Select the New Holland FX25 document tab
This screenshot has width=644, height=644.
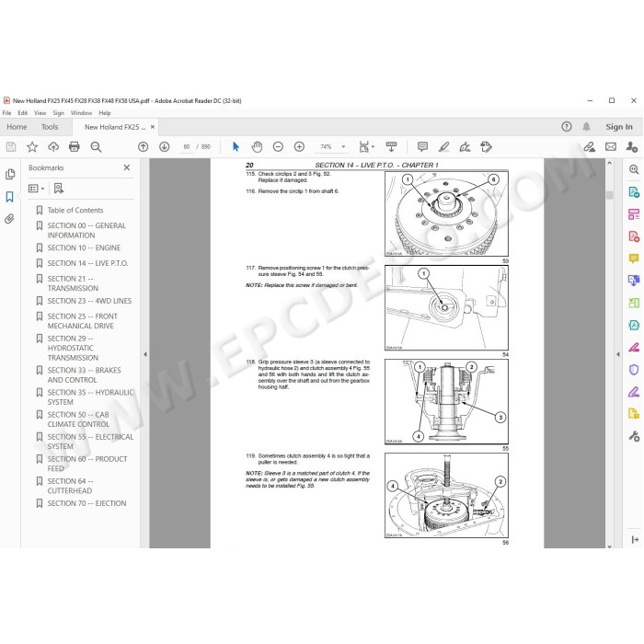(x=115, y=127)
